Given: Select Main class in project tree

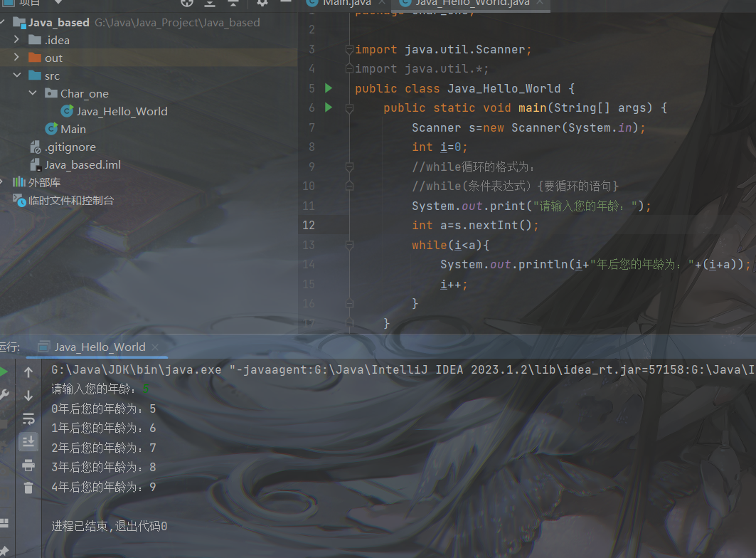Looking at the screenshot, I should 73,130.
